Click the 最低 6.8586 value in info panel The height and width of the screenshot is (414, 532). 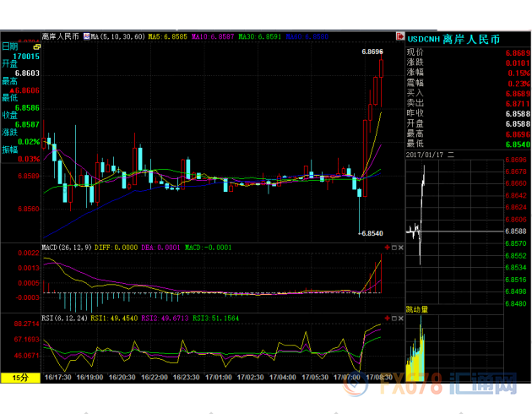(27, 108)
